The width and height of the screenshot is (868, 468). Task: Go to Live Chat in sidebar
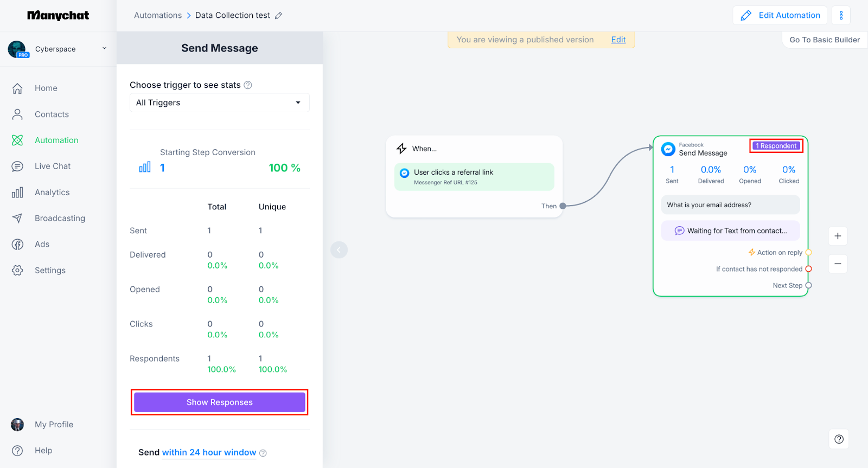click(x=53, y=166)
